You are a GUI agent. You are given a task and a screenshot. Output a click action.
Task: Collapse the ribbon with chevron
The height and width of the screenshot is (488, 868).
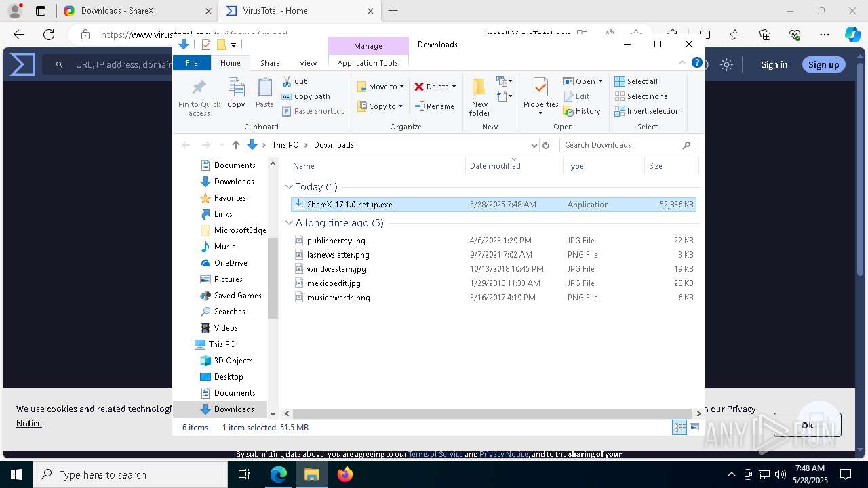[682, 62]
